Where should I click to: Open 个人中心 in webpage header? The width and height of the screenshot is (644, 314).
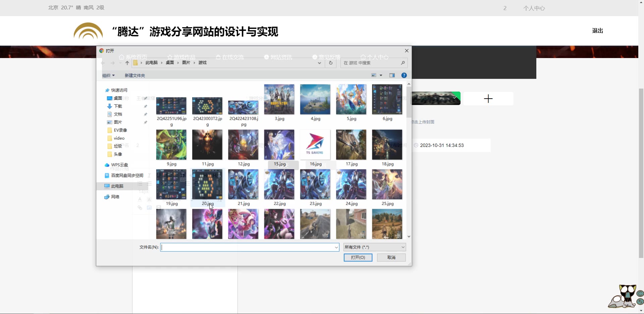(534, 8)
